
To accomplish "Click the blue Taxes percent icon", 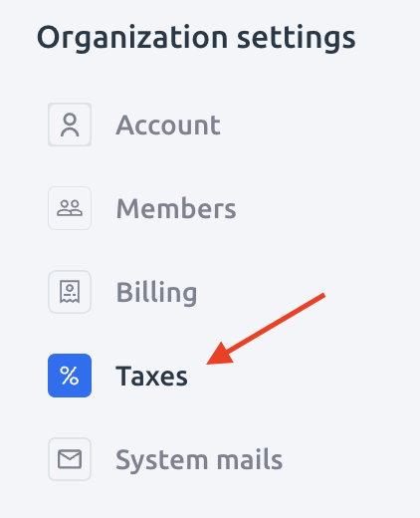I will tap(70, 376).
